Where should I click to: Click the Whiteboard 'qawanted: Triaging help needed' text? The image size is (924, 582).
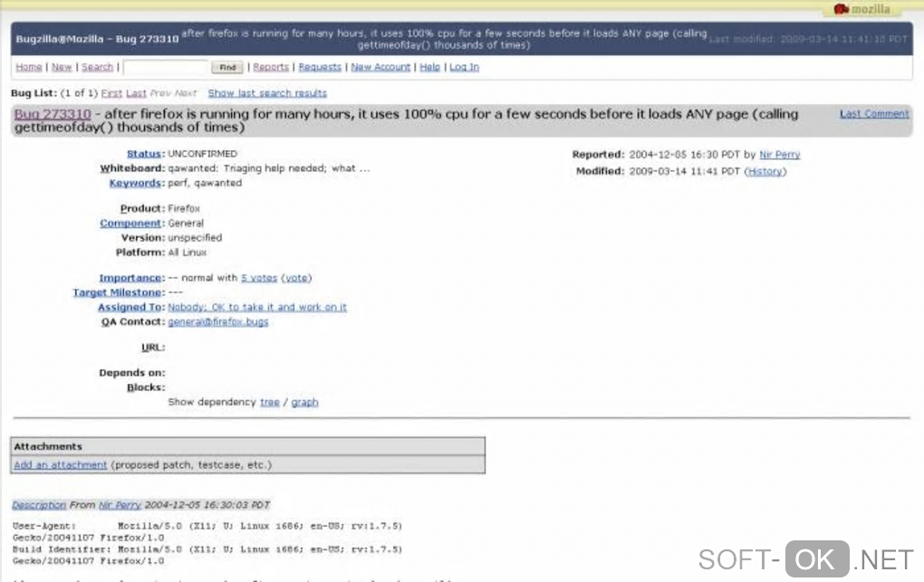click(x=269, y=168)
